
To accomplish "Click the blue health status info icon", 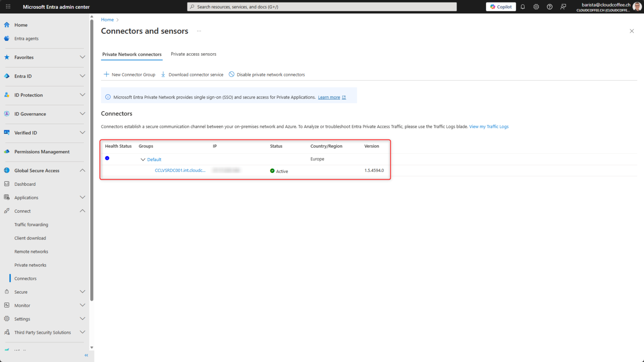I will (x=107, y=158).
